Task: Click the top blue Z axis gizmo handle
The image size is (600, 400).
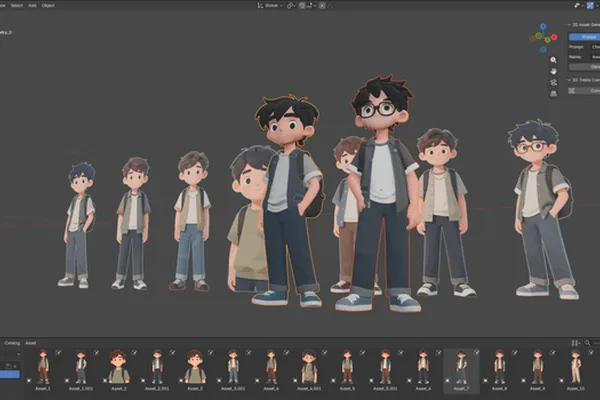Action: [x=543, y=26]
